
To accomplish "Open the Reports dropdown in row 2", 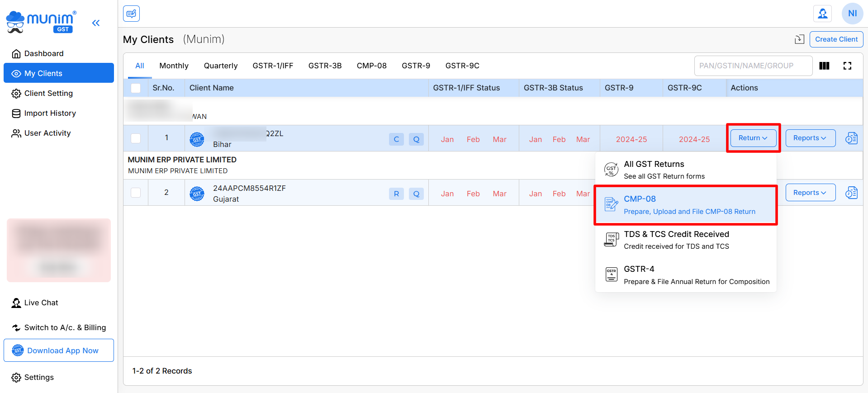I will tap(810, 193).
